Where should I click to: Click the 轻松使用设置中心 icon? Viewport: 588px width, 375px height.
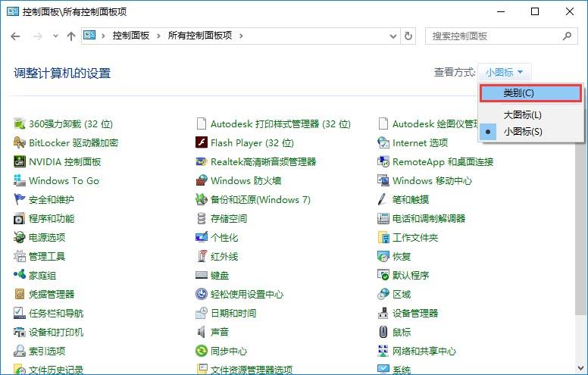[x=202, y=294]
